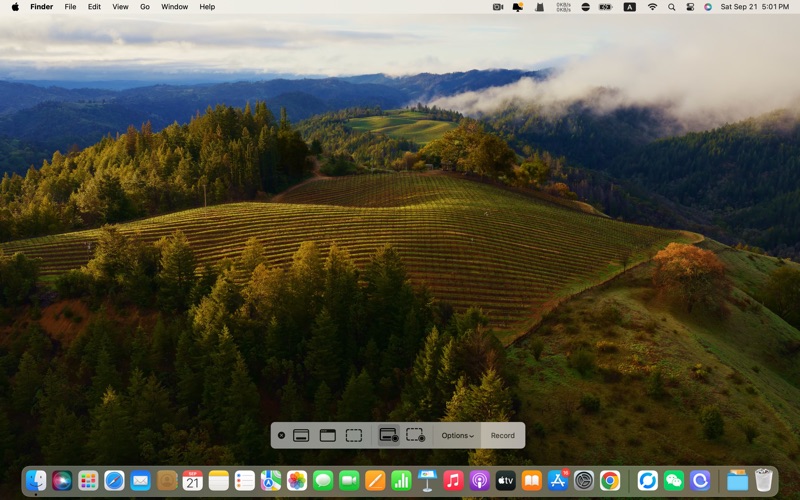800x500 pixels.
Task: Select Capture Selected Window mode
Action: click(327, 435)
